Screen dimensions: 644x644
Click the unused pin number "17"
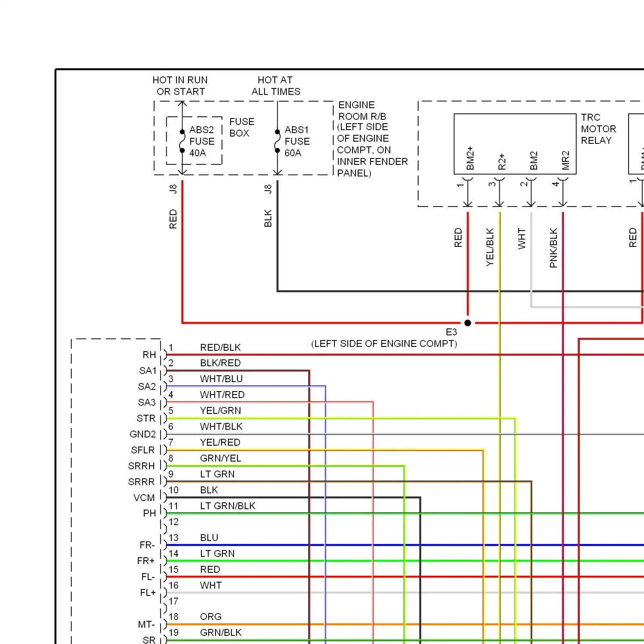click(173, 601)
